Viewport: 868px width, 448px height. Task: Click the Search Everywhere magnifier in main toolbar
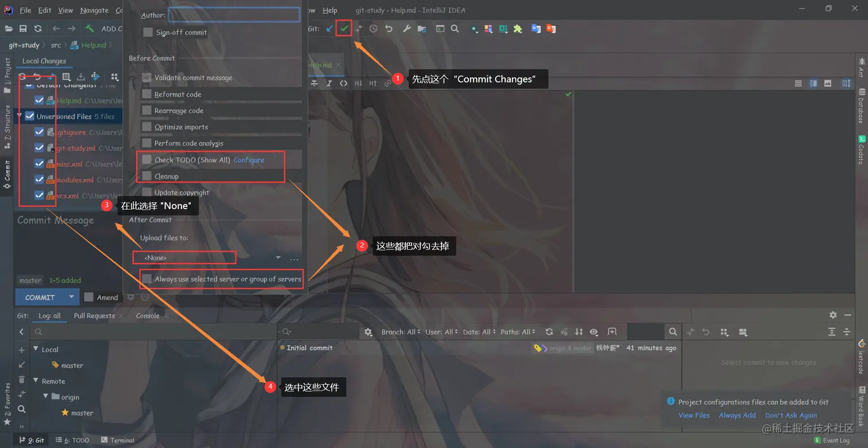pyautogui.click(x=455, y=28)
